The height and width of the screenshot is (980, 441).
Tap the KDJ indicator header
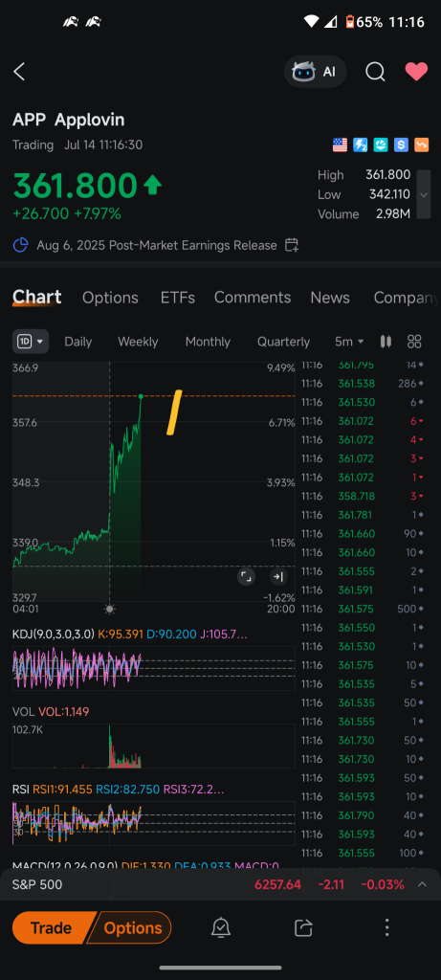(130, 635)
